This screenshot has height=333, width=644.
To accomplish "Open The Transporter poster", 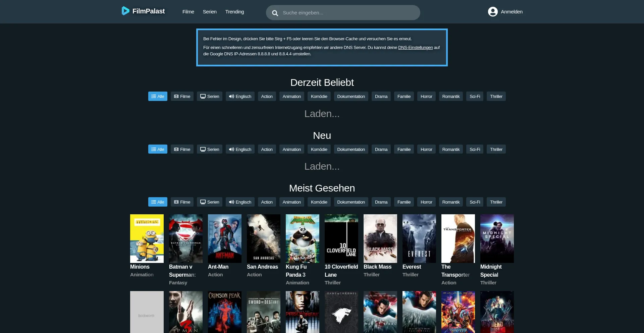I will click(x=458, y=238).
